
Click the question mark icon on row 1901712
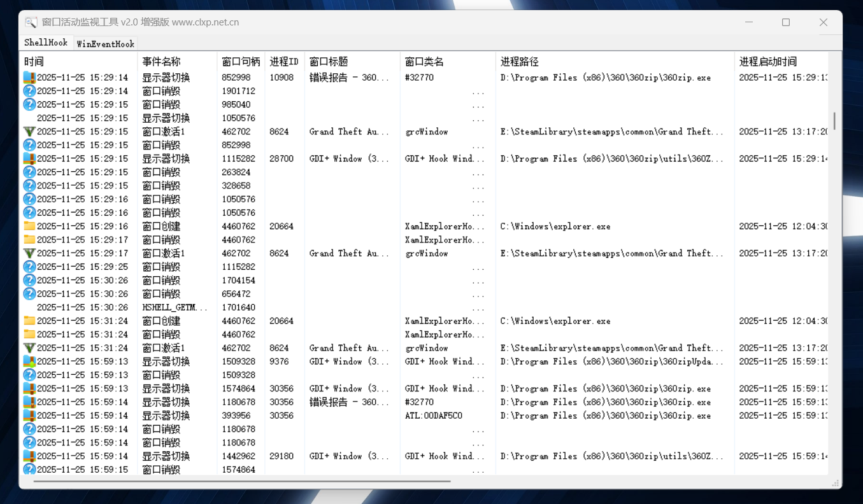coord(29,91)
